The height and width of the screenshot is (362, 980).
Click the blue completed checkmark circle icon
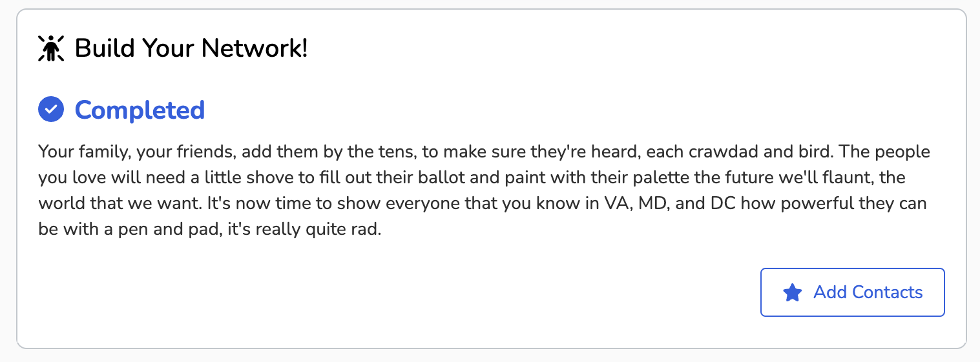[51, 109]
